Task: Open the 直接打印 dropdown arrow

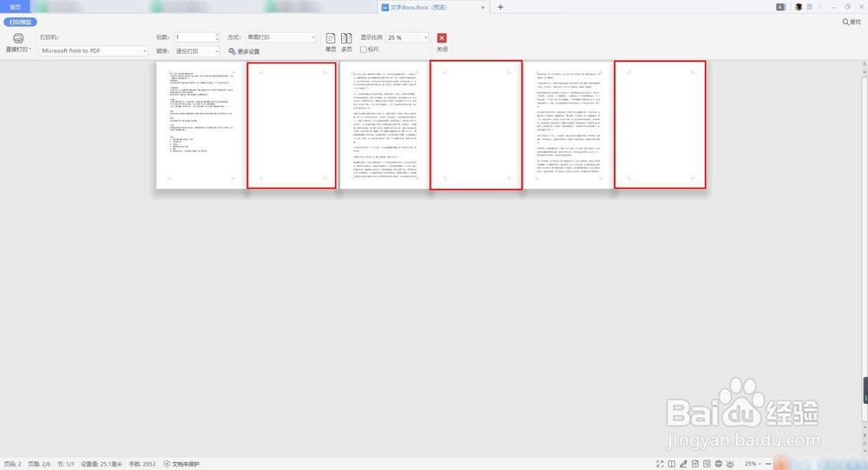Action: (x=30, y=50)
